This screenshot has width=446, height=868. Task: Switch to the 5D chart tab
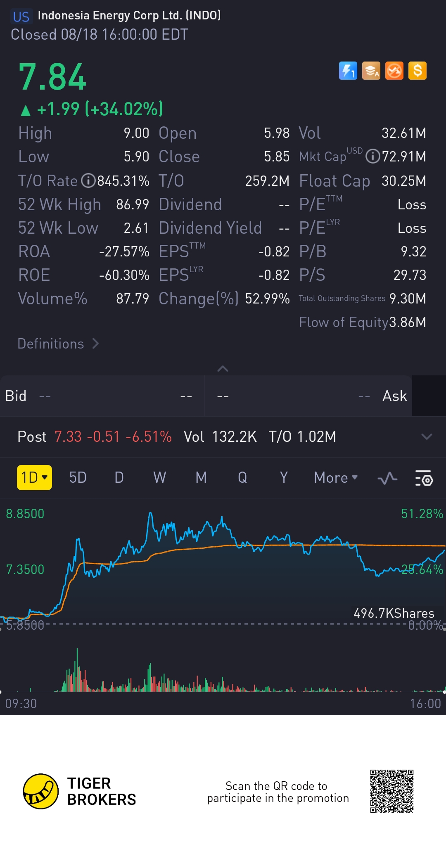click(x=78, y=478)
